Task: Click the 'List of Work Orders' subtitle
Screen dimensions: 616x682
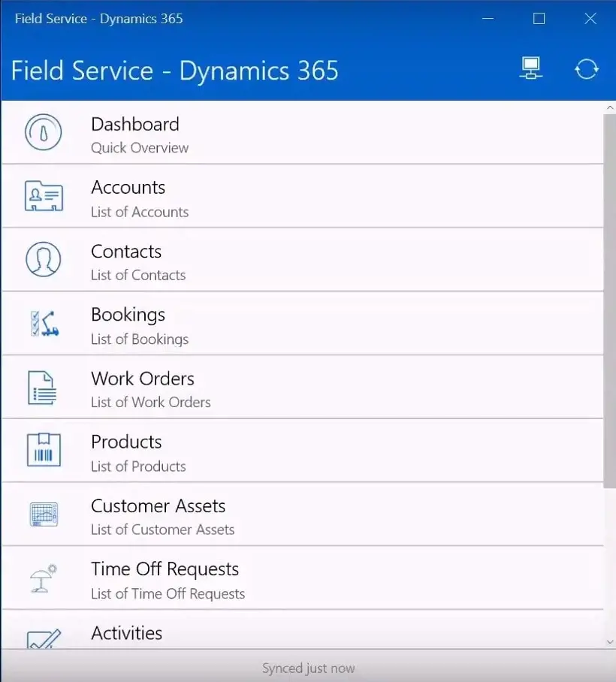Action: (x=150, y=402)
